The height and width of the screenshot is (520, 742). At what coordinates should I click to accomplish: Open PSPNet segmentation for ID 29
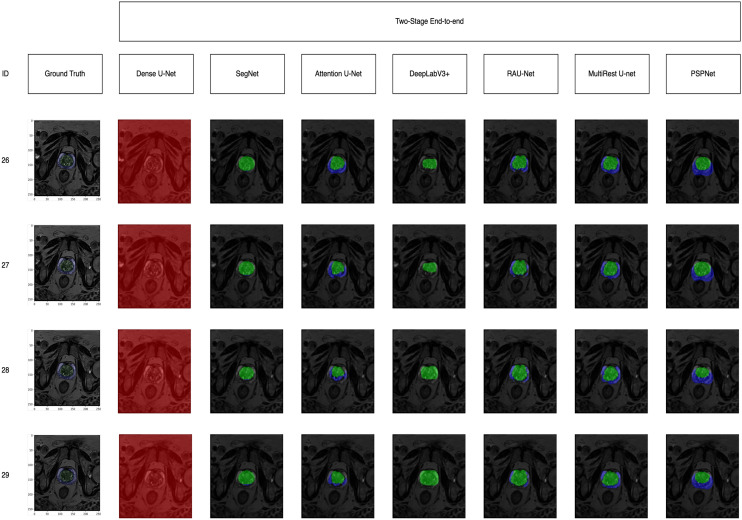pos(702,476)
